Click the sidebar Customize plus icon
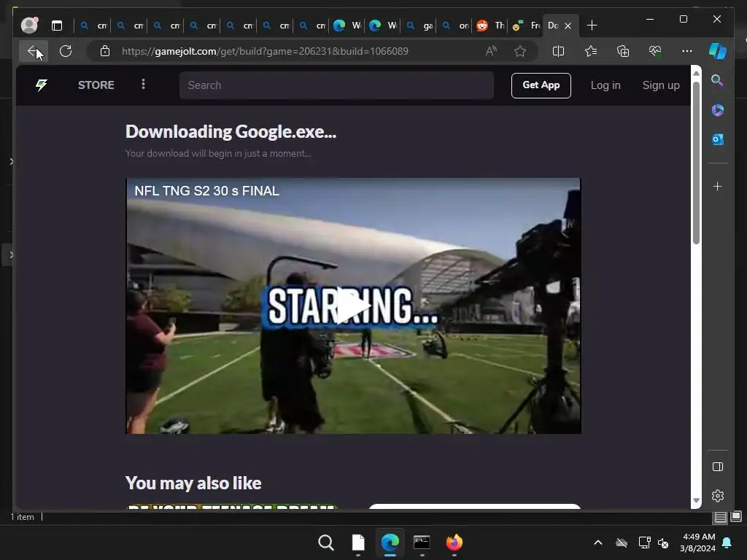Screen dimensions: 747x560 [718, 186]
